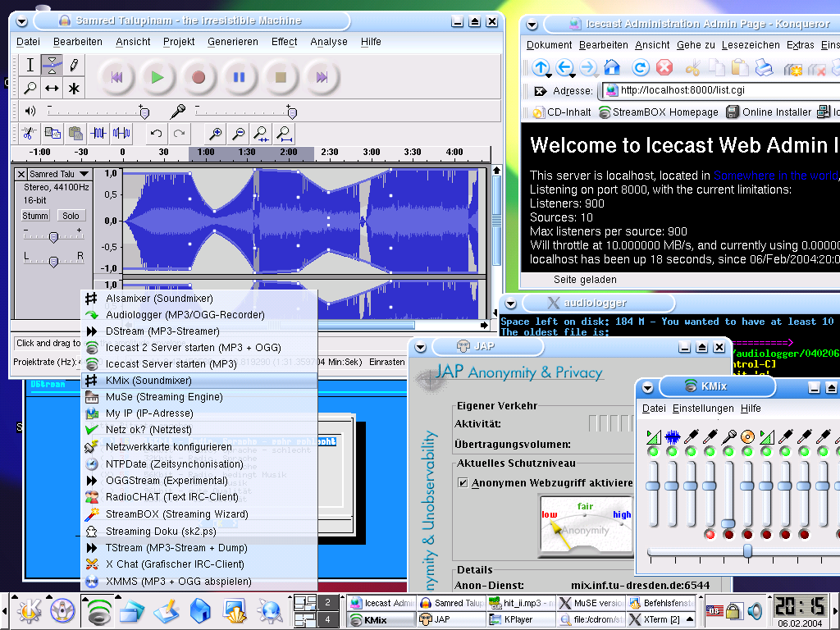The image size is (840, 630).
Task: Zoom out of the Audacity waveform
Action: coord(239,134)
